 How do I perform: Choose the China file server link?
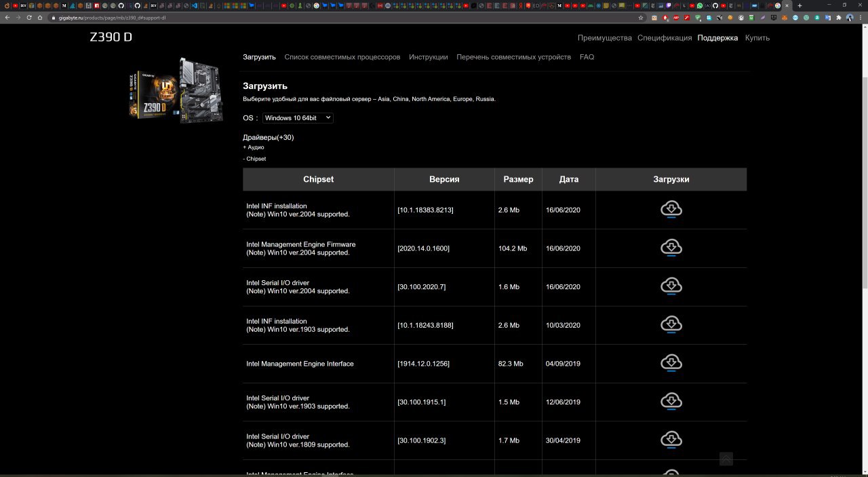pos(401,99)
